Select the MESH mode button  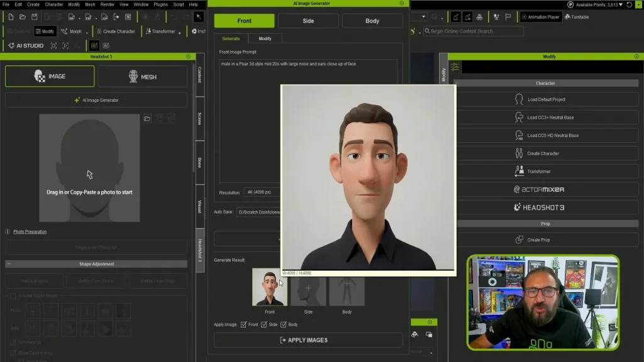(x=143, y=77)
